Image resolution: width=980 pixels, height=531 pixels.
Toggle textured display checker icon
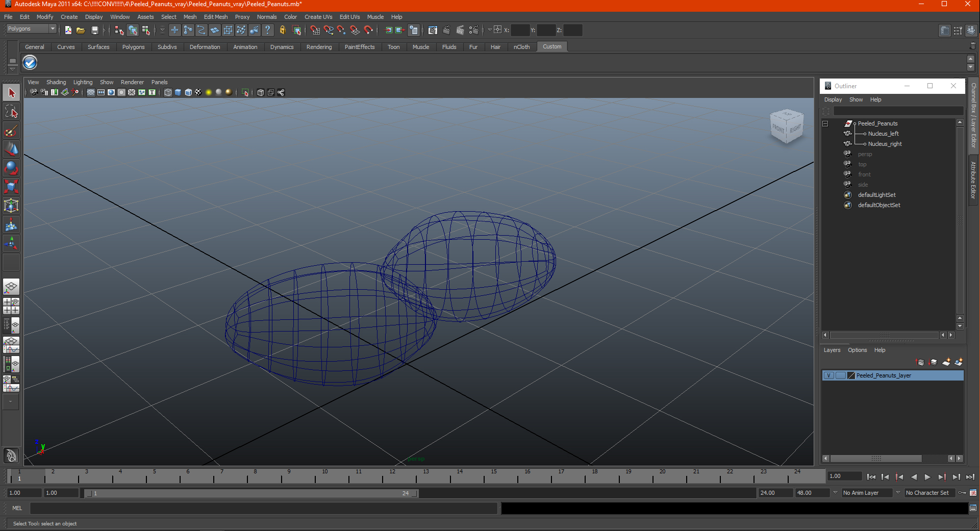coord(198,92)
